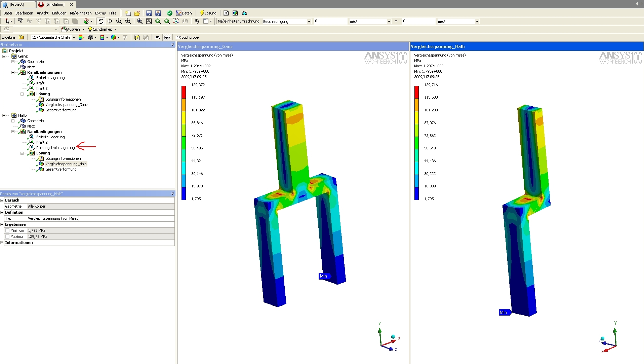Click the select mode cursor icon
The image size is (644, 364).
7,21
